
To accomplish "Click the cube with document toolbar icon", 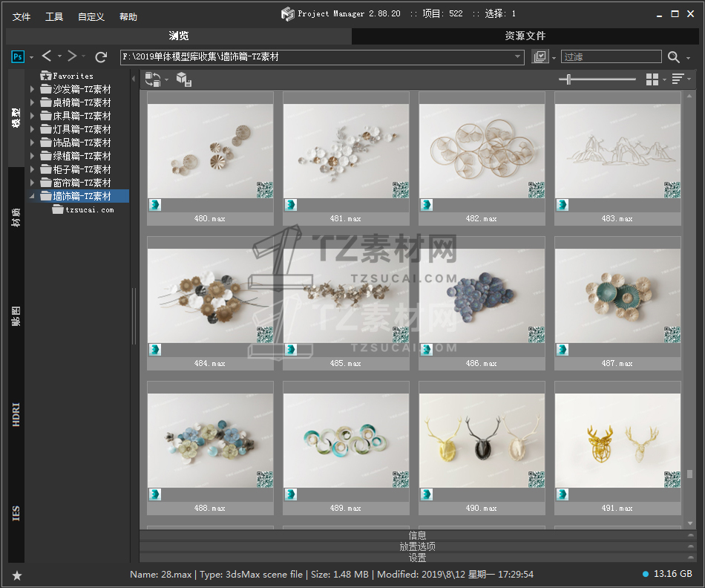I will pyautogui.click(x=184, y=79).
